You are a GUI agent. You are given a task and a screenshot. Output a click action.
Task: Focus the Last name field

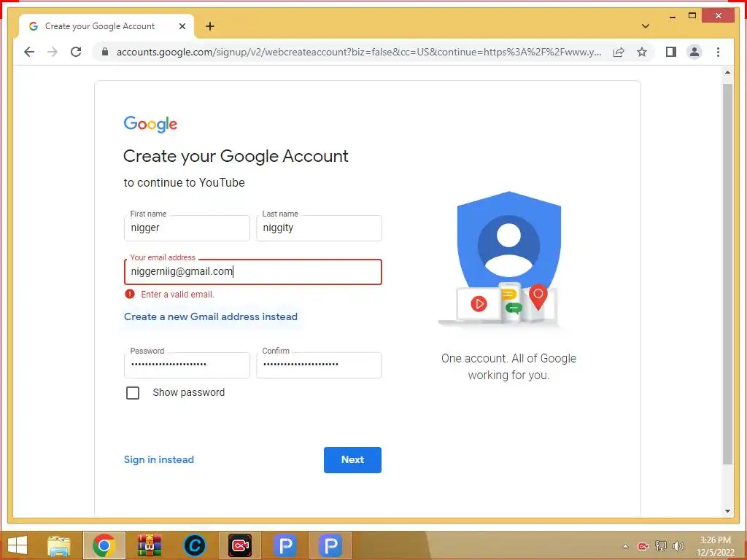point(319,227)
